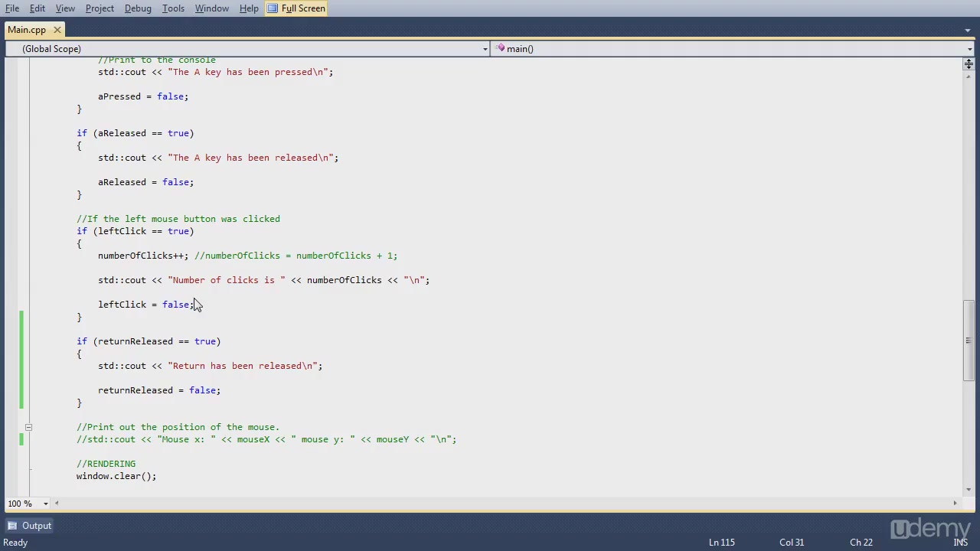Exit Full Screen mode button

tap(296, 8)
